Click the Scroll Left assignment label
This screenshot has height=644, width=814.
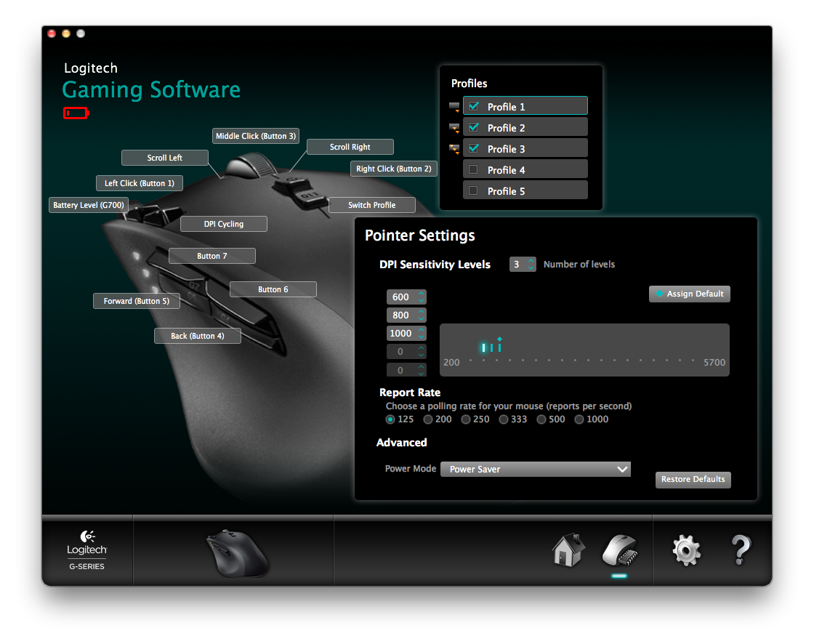[164, 158]
